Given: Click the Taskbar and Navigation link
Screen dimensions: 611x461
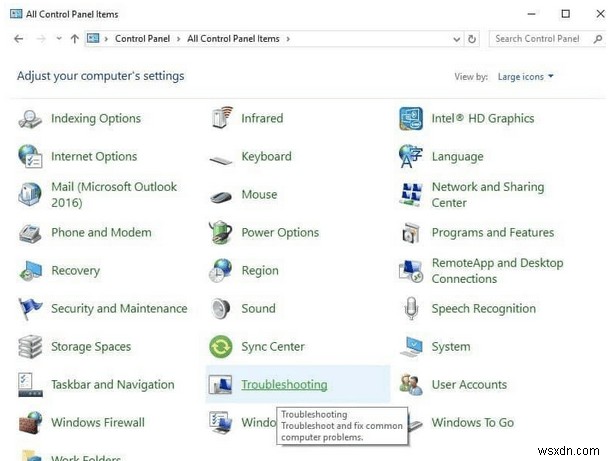Looking at the screenshot, I should 113,385.
